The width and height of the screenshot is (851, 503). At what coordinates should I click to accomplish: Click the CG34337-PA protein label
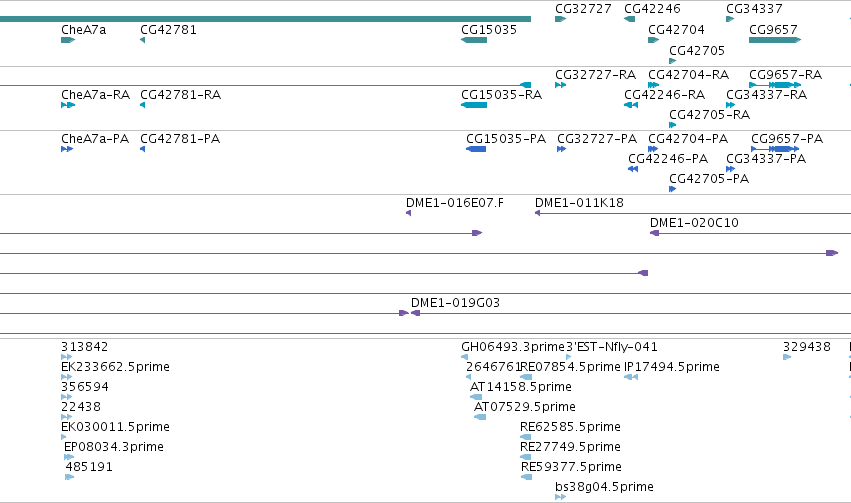click(x=766, y=159)
